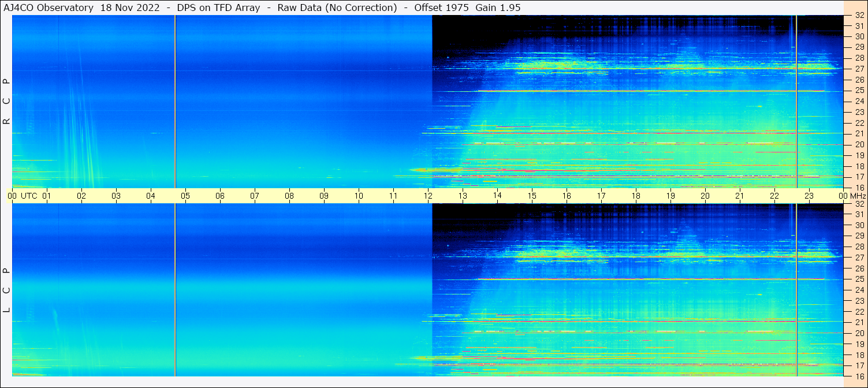Select hour 16 on the time axis
The width and height of the screenshot is (868, 388).
coord(567,196)
